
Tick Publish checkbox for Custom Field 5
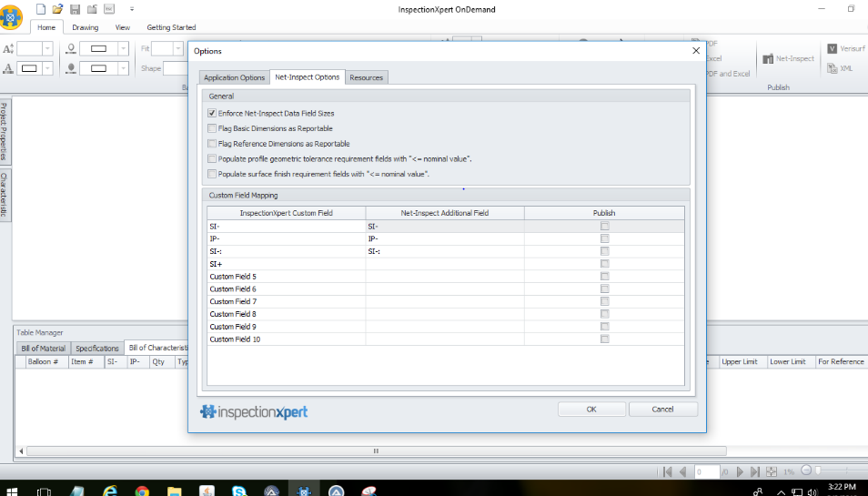604,277
